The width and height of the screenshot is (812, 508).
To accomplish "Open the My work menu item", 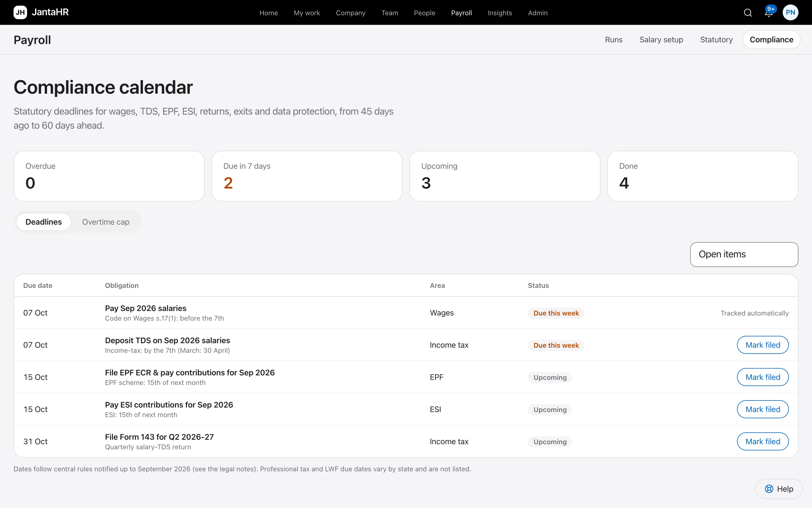I will click(x=307, y=13).
